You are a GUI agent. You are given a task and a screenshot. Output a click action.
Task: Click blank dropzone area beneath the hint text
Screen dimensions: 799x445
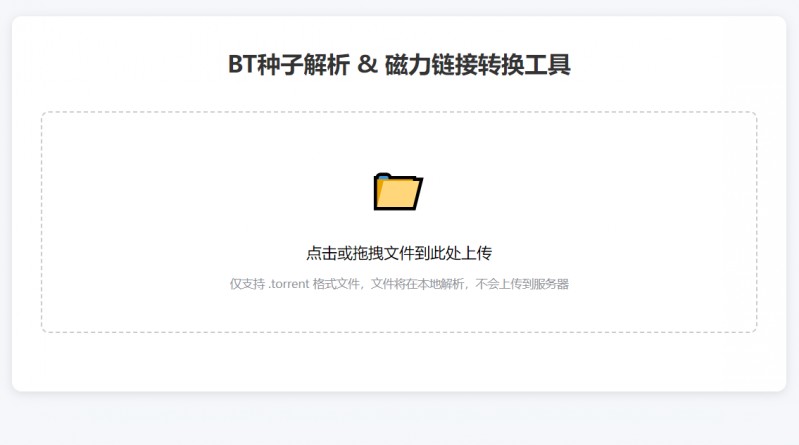[x=399, y=312]
